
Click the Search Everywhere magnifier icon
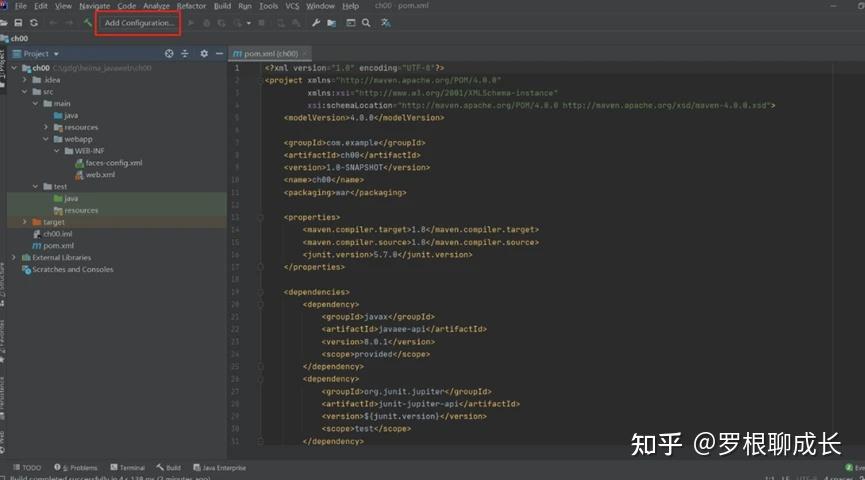point(366,23)
